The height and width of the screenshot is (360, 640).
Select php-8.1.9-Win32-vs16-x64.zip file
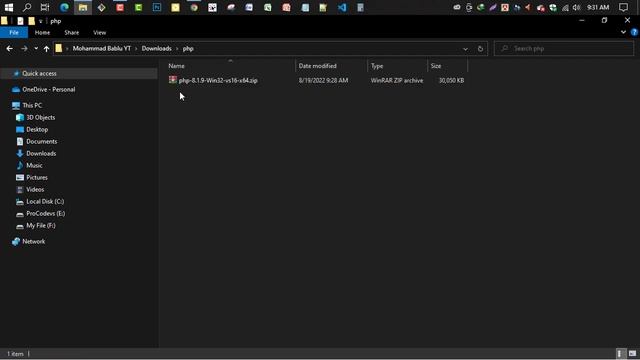(x=218, y=80)
